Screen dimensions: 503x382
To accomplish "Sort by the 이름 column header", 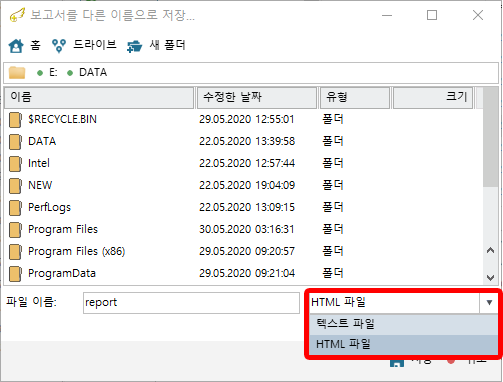I will 99,97.
